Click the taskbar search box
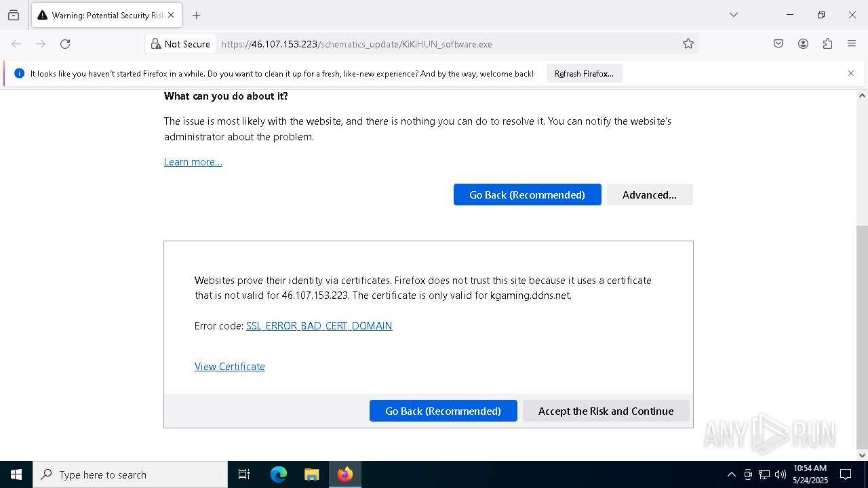The image size is (868, 488). 130,474
